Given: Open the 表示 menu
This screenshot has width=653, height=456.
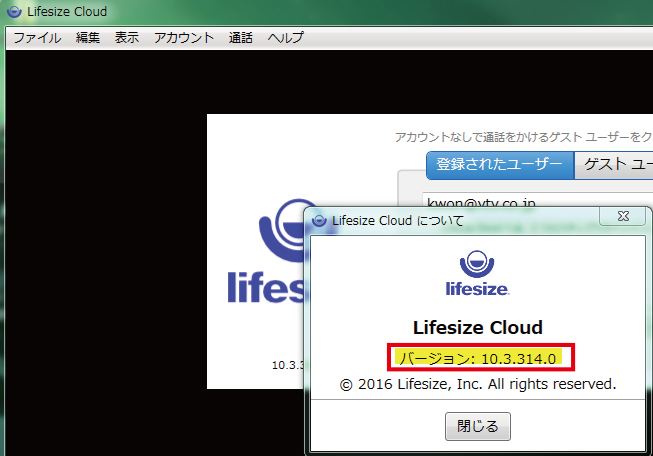Looking at the screenshot, I should 127,38.
